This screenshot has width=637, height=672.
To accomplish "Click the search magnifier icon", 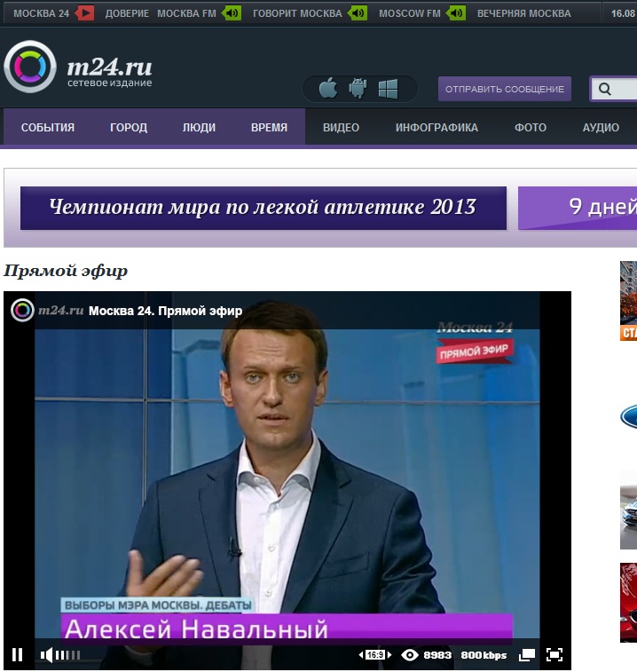I will [605, 89].
